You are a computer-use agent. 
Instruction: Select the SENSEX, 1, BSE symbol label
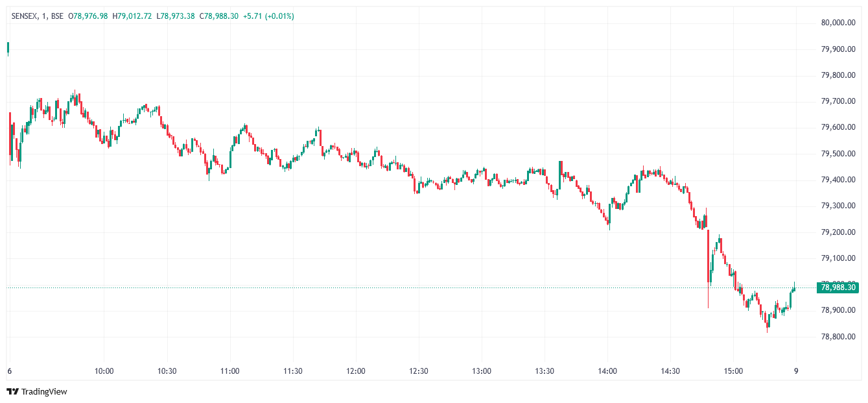38,16
